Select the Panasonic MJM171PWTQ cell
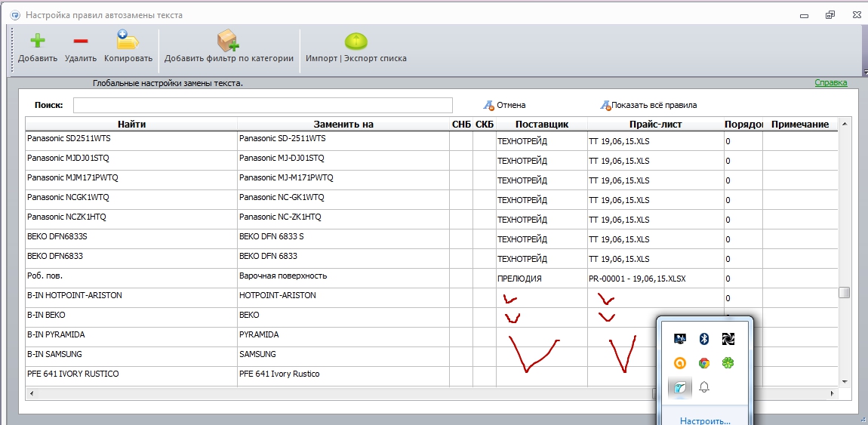 coord(132,180)
